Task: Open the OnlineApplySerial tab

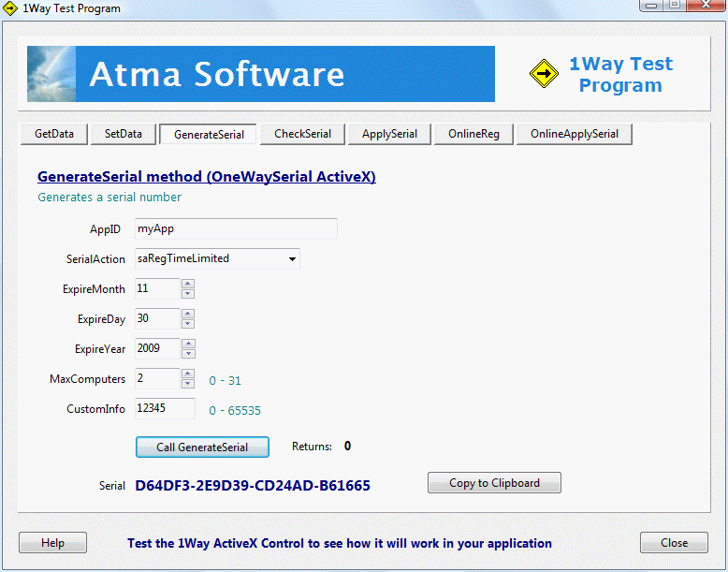Action: [575, 134]
